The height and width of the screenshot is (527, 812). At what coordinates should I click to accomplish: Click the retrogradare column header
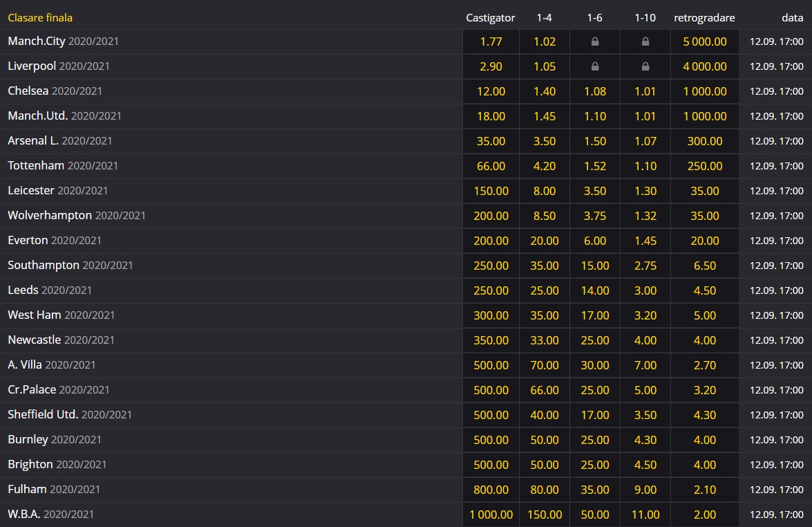tap(704, 18)
